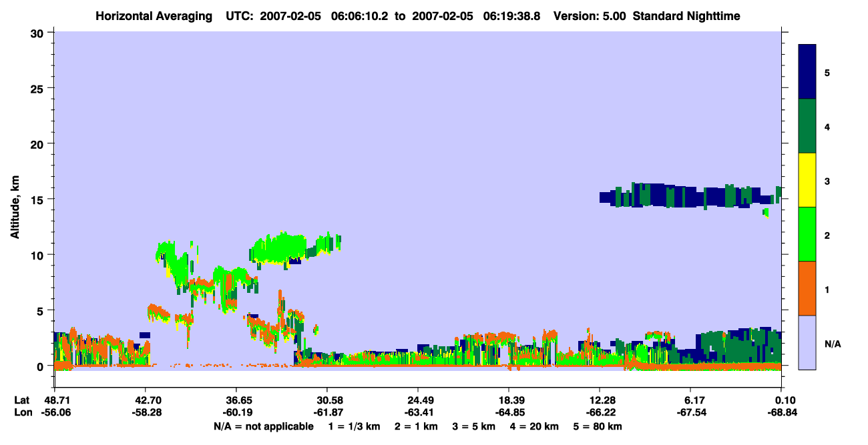Click the latitude value 42.70
The image size is (868, 445).
(146, 400)
